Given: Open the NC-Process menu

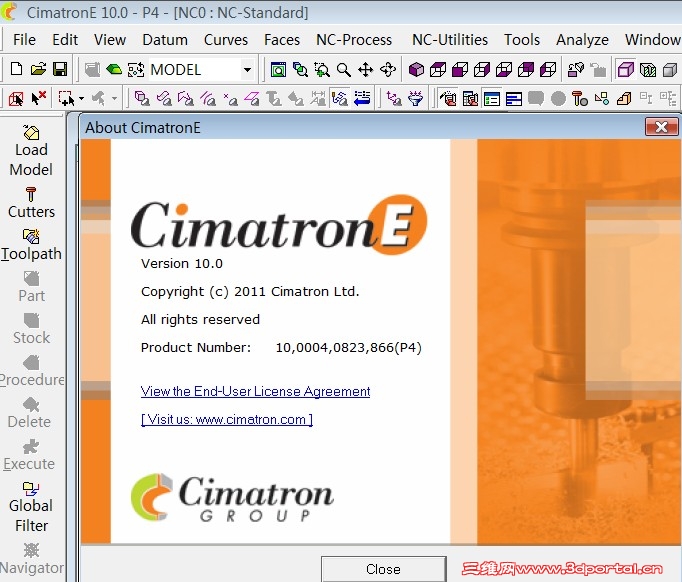Looking at the screenshot, I should [x=354, y=40].
